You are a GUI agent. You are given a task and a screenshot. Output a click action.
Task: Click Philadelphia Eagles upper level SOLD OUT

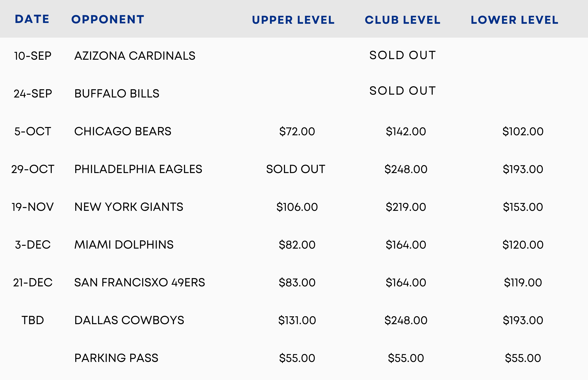coord(296,169)
